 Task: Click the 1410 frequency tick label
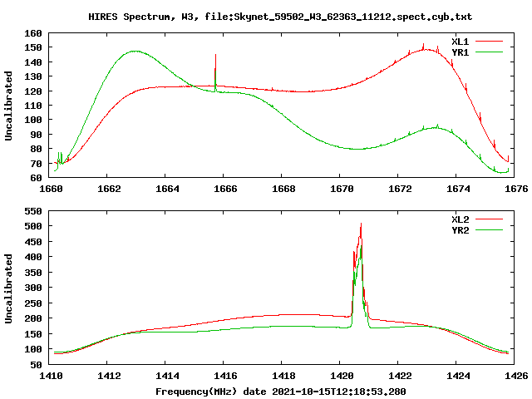pos(51,376)
